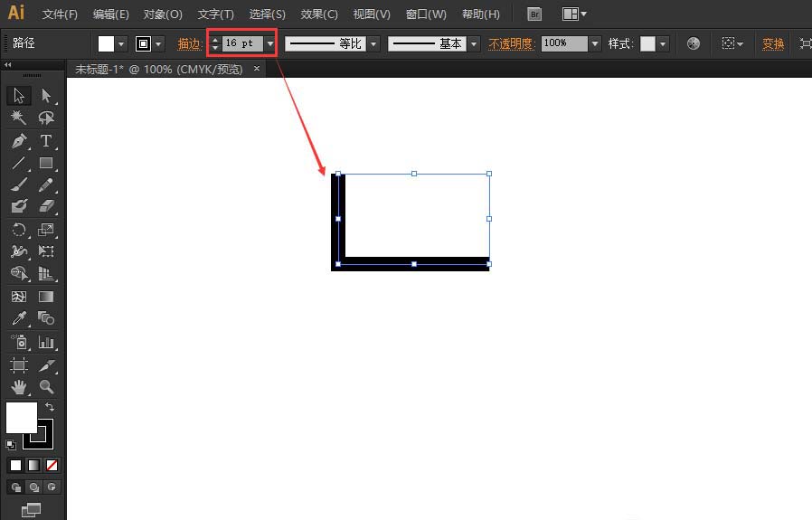Image resolution: width=812 pixels, height=520 pixels.
Task: Set paint mode to Gradient
Action: pyautogui.click(x=33, y=465)
